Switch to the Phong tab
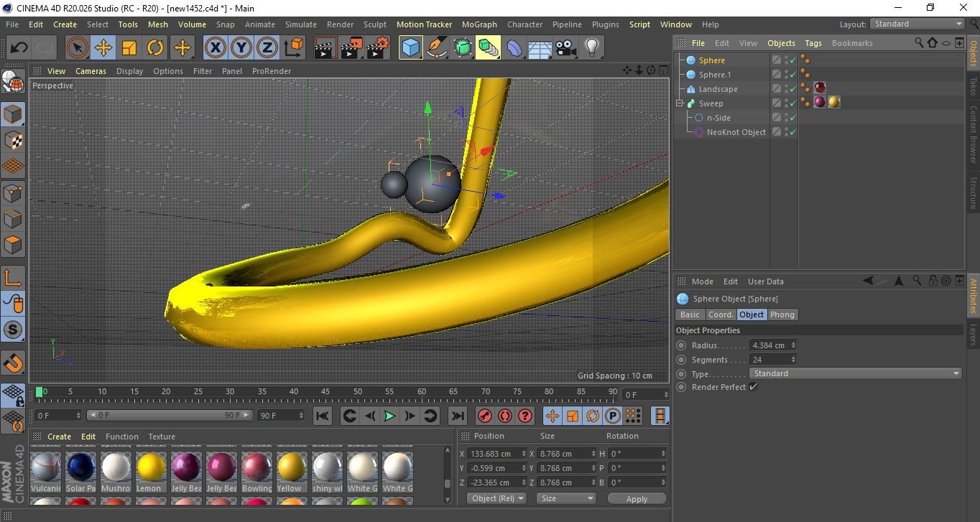Image resolution: width=980 pixels, height=522 pixels. [782, 314]
